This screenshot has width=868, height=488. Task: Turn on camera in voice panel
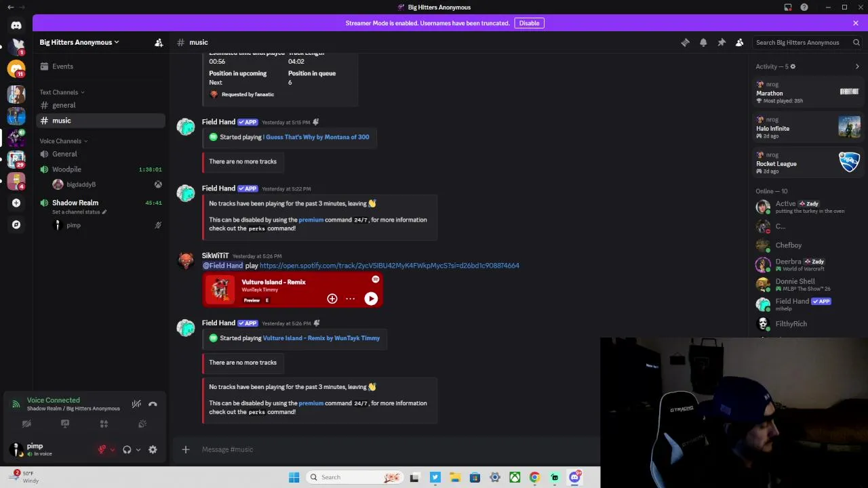pyautogui.click(x=26, y=424)
